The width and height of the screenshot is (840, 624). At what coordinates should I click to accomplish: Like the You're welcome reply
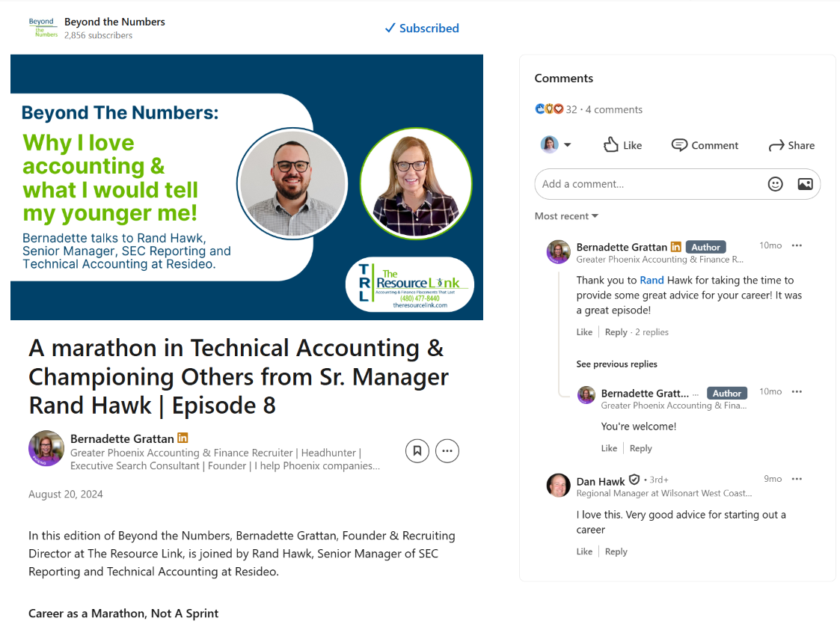pyautogui.click(x=609, y=449)
